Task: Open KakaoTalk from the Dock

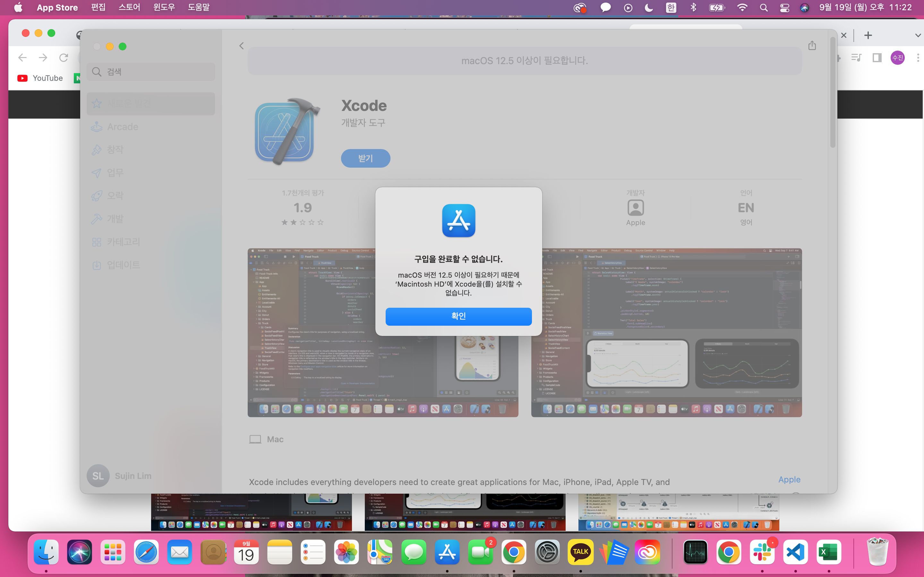Action: [580, 552]
